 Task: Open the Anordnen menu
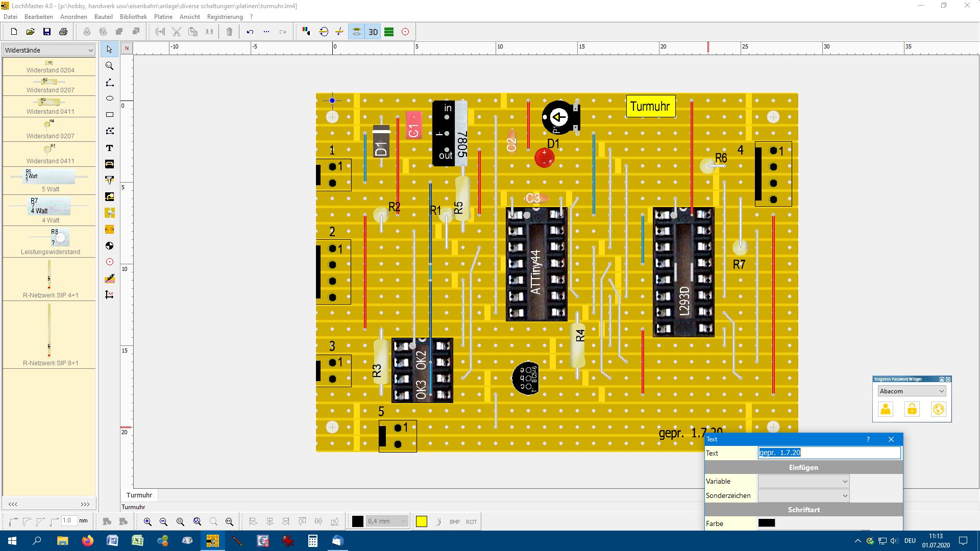point(73,17)
